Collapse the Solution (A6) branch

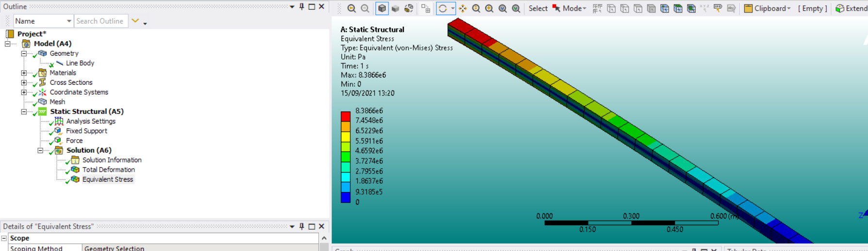pyautogui.click(x=40, y=151)
